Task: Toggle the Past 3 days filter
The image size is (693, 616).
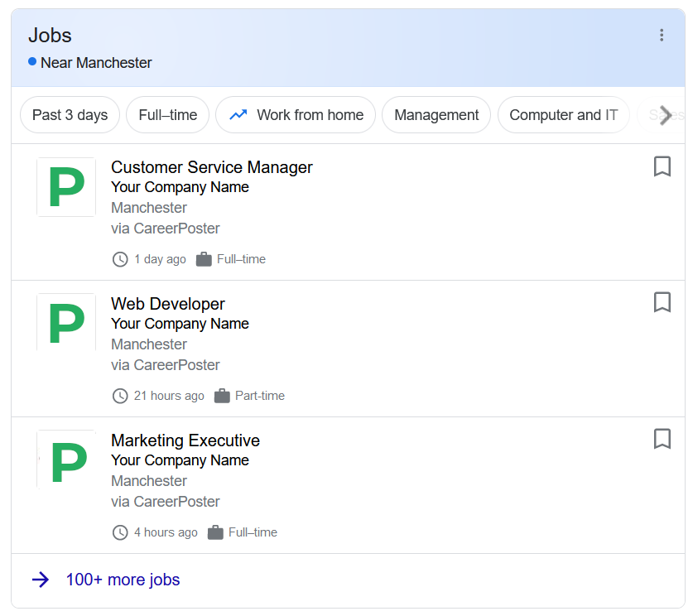Action: click(70, 114)
